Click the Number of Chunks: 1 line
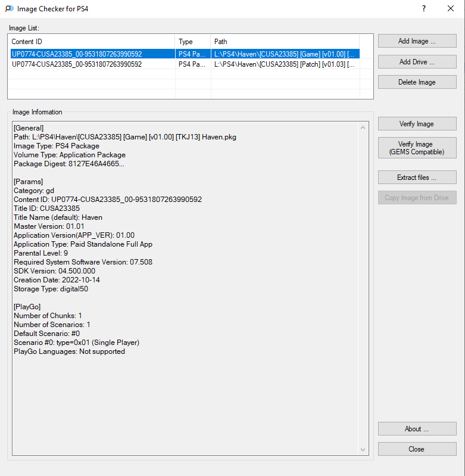465x476 pixels. (48, 316)
